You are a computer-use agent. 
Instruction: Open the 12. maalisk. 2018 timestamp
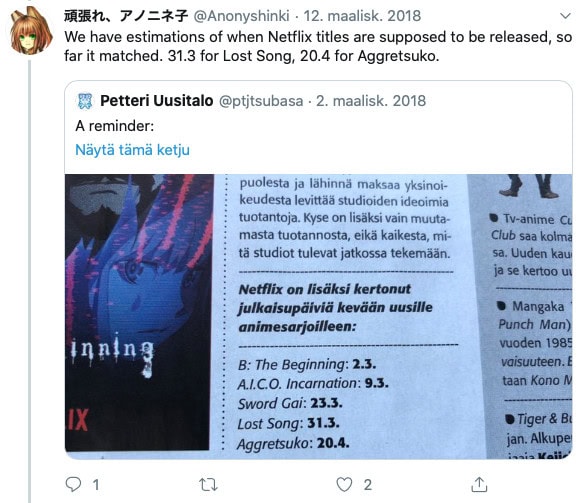[x=362, y=16]
